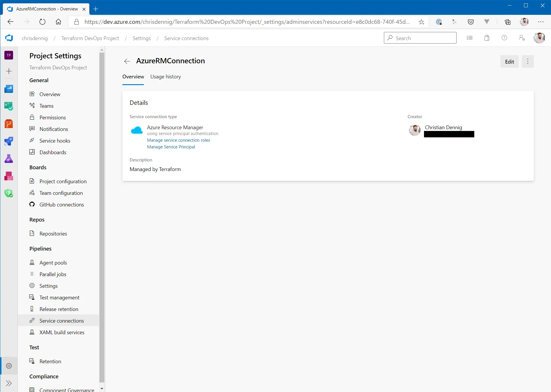This screenshot has height=392, width=551.
Task: Click the Search input field
Action: [420, 38]
